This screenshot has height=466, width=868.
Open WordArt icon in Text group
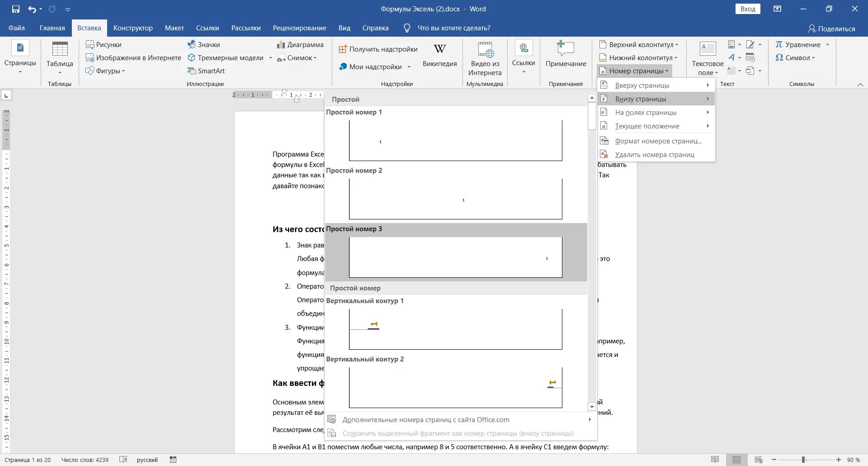coord(734,57)
